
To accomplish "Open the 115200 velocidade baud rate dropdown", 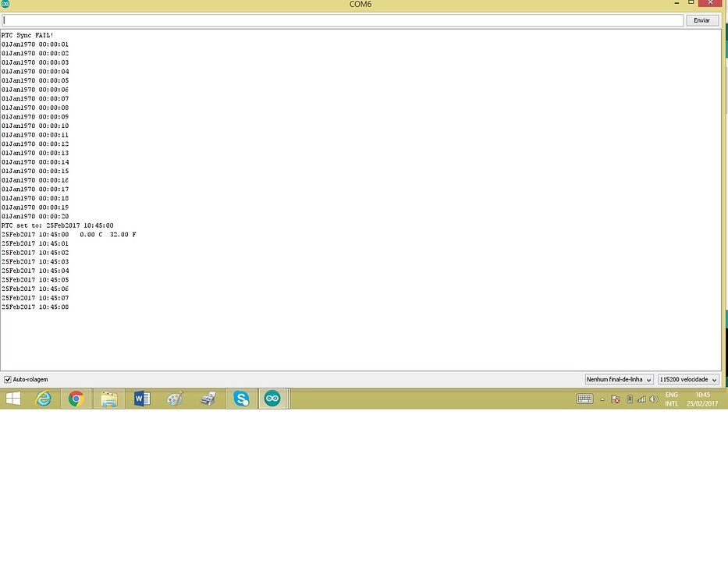I will coord(687,379).
